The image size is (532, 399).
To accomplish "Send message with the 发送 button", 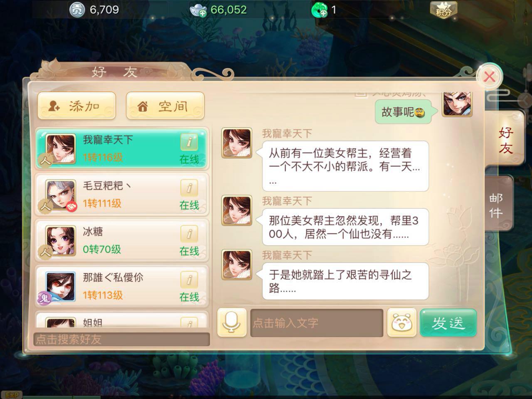I will click(x=448, y=323).
